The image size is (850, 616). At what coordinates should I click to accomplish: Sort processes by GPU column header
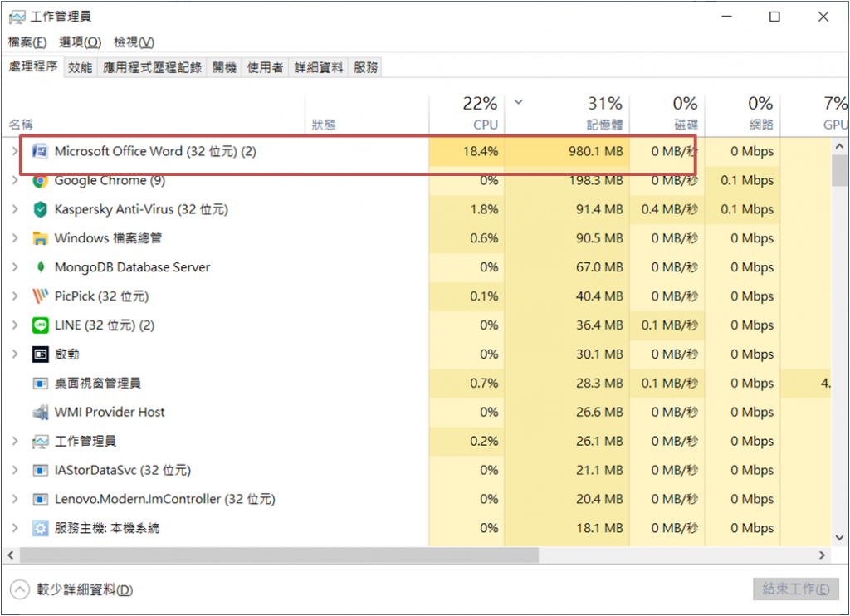click(814, 115)
